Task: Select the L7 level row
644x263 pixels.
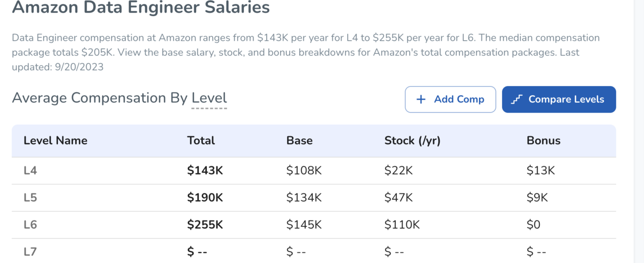Action: pyautogui.click(x=314, y=251)
